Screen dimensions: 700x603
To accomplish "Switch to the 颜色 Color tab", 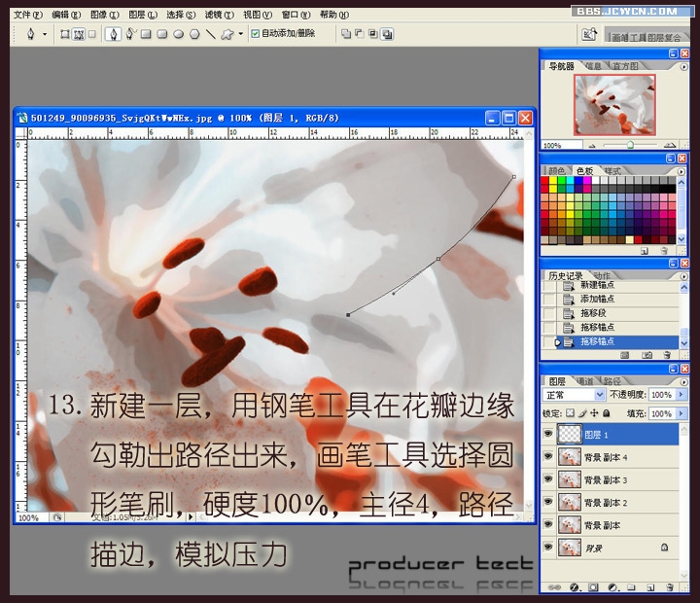I will pos(557,170).
